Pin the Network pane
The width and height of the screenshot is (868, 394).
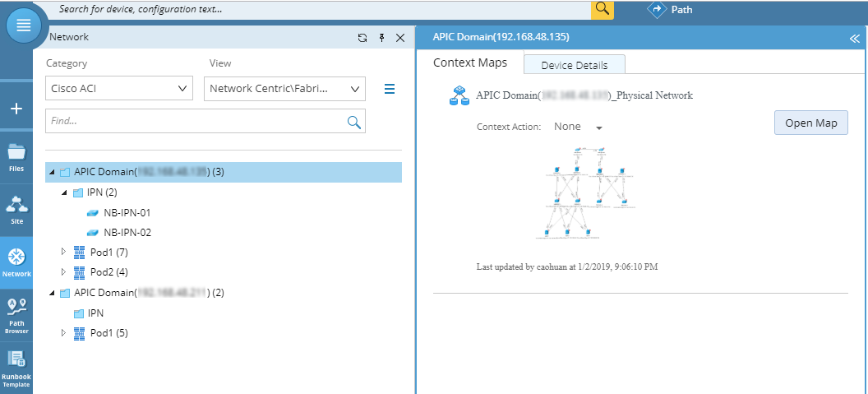pos(381,38)
